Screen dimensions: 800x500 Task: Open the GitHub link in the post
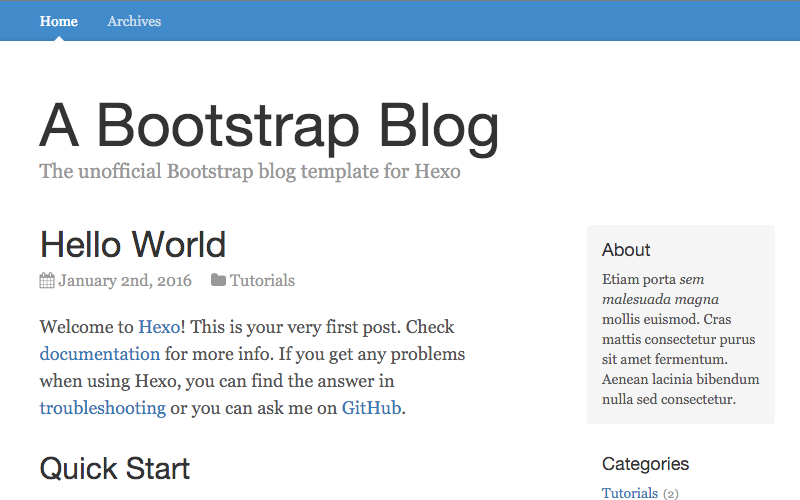coord(371,408)
